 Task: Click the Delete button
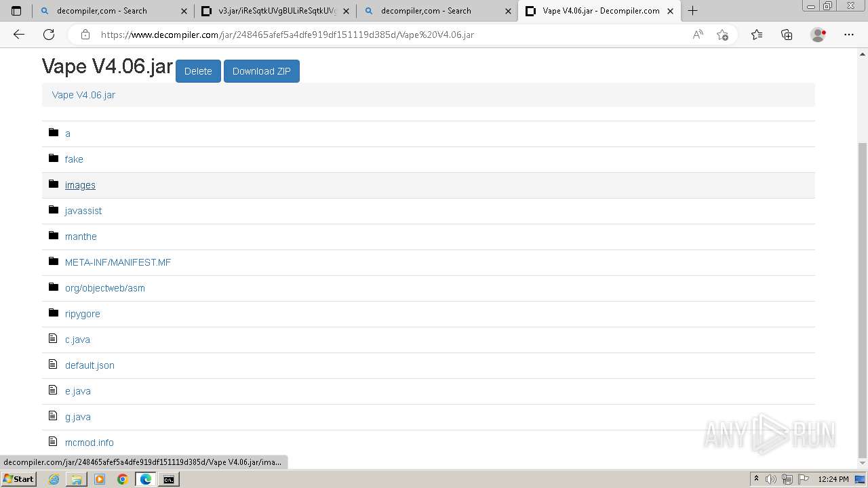coord(198,71)
